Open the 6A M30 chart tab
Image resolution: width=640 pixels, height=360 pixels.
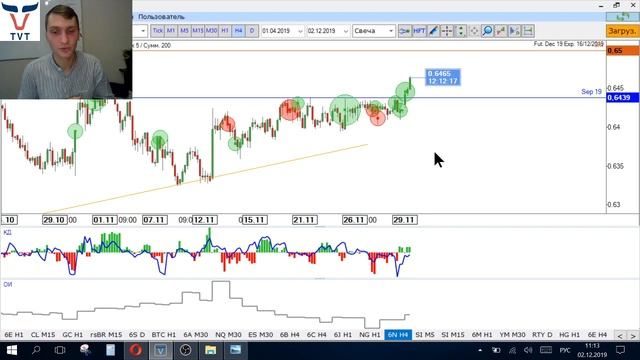[x=196, y=335]
